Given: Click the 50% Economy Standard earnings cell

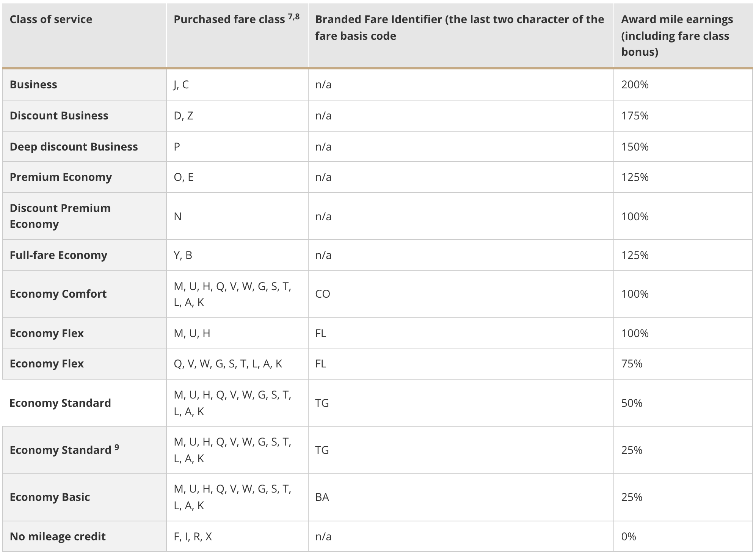Looking at the screenshot, I should coord(632,403).
